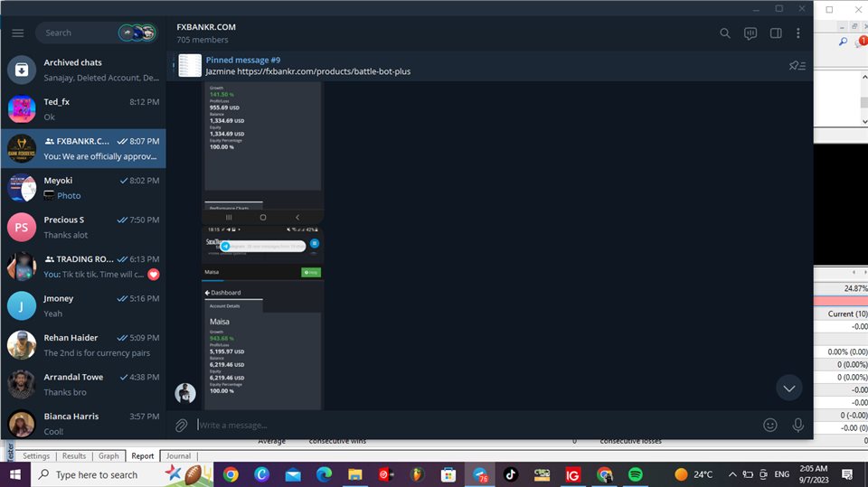Viewport: 868px width, 487px height.
Task: Open File Explorer from the taskbar
Action: pos(354,474)
